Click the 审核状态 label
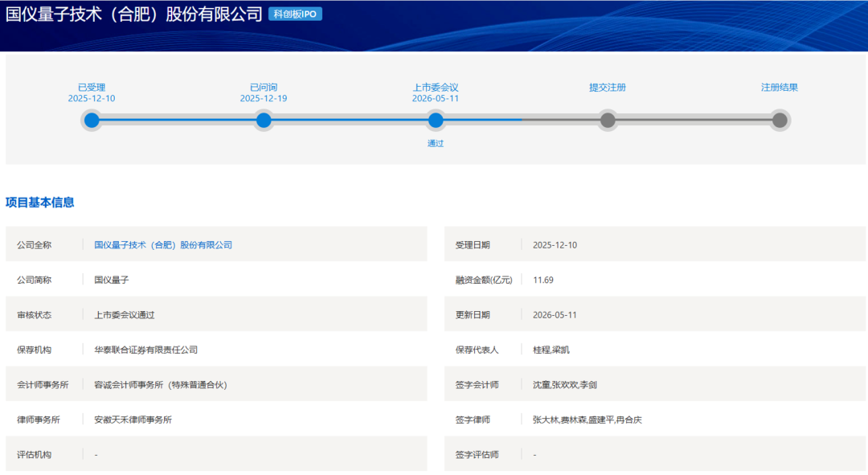 click(35, 315)
